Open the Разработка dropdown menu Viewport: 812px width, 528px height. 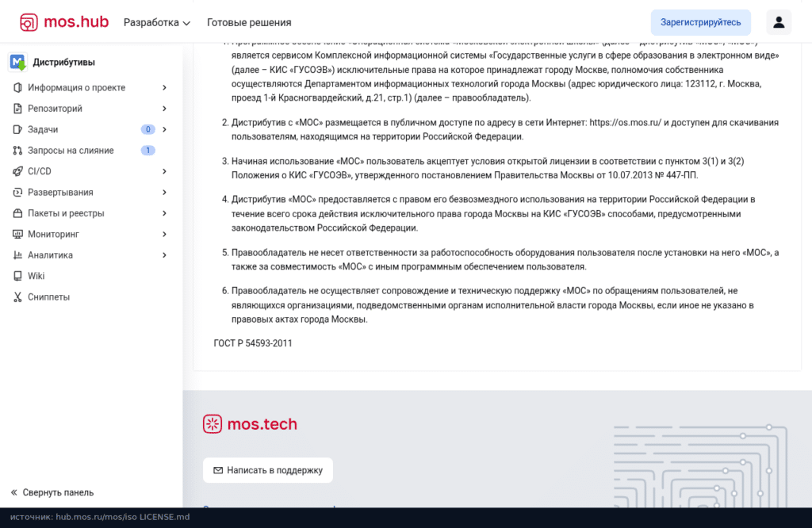[157, 22]
